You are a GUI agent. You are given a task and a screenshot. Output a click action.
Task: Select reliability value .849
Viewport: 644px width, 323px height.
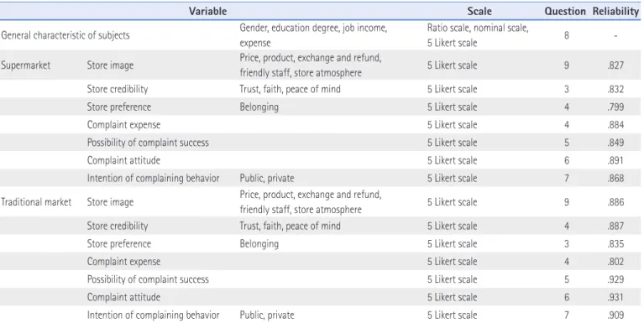point(615,143)
